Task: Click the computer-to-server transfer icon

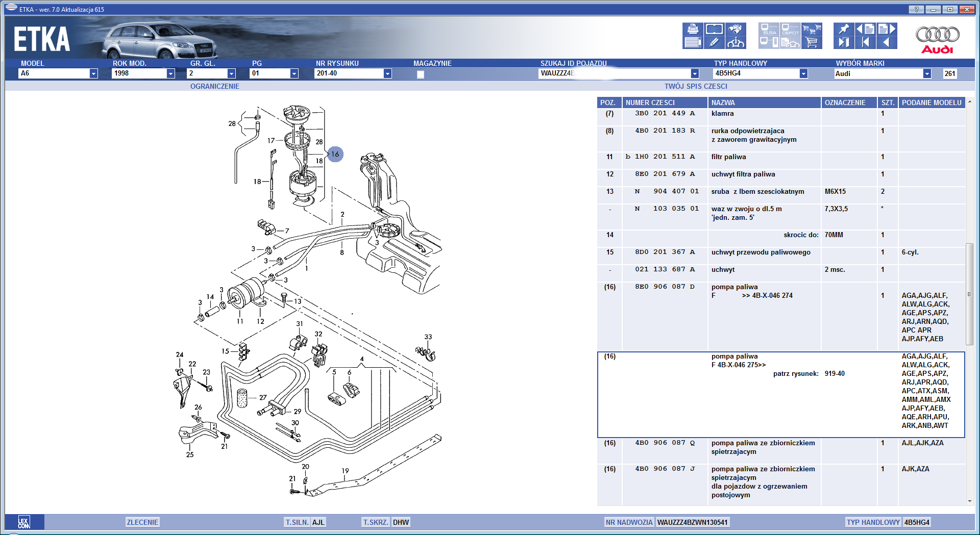Action: pyautogui.click(x=769, y=42)
